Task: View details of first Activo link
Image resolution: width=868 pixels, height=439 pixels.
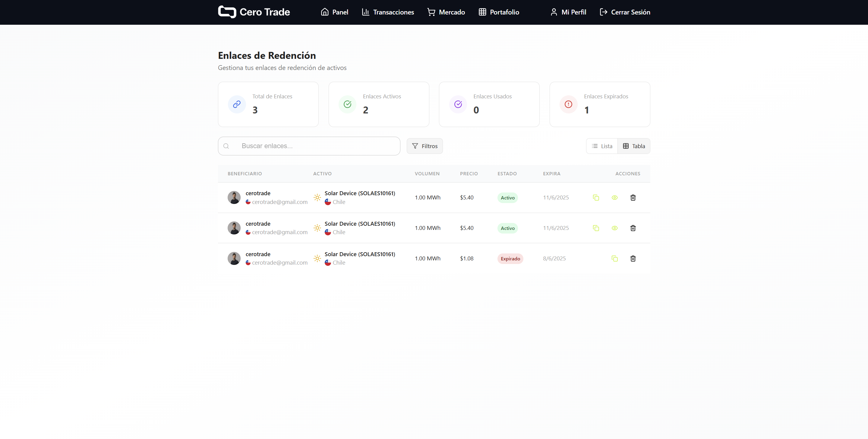Action: (614, 198)
